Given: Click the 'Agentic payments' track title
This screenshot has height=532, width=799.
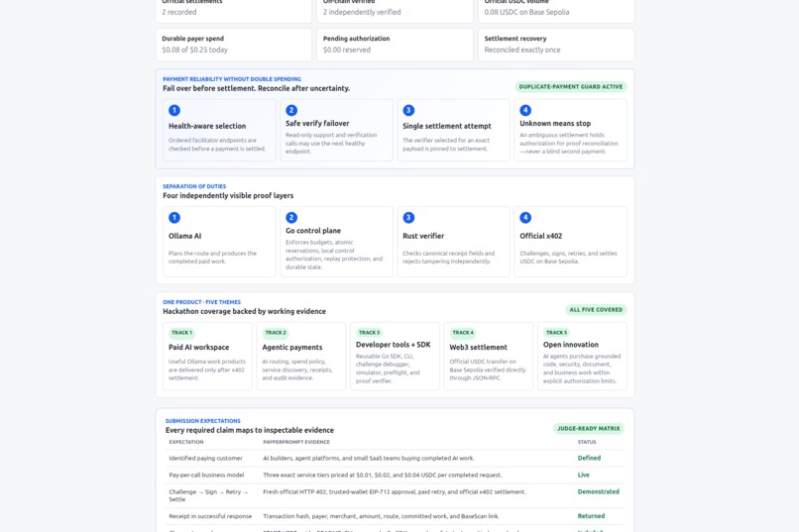Looking at the screenshot, I should click(x=292, y=347).
